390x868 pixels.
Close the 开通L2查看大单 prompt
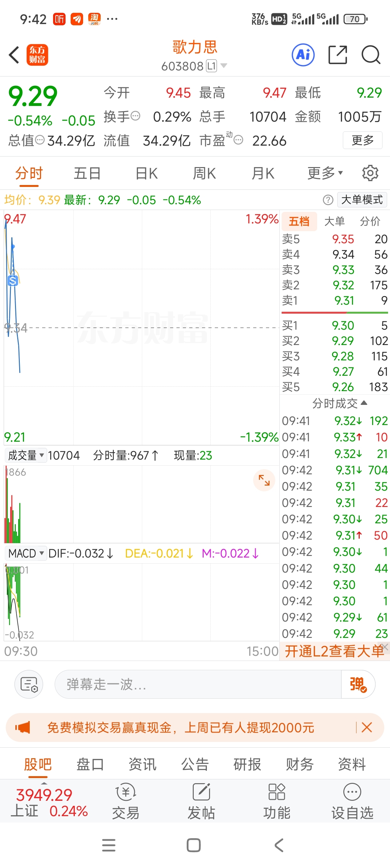pyautogui.click(x=385, y=646)
